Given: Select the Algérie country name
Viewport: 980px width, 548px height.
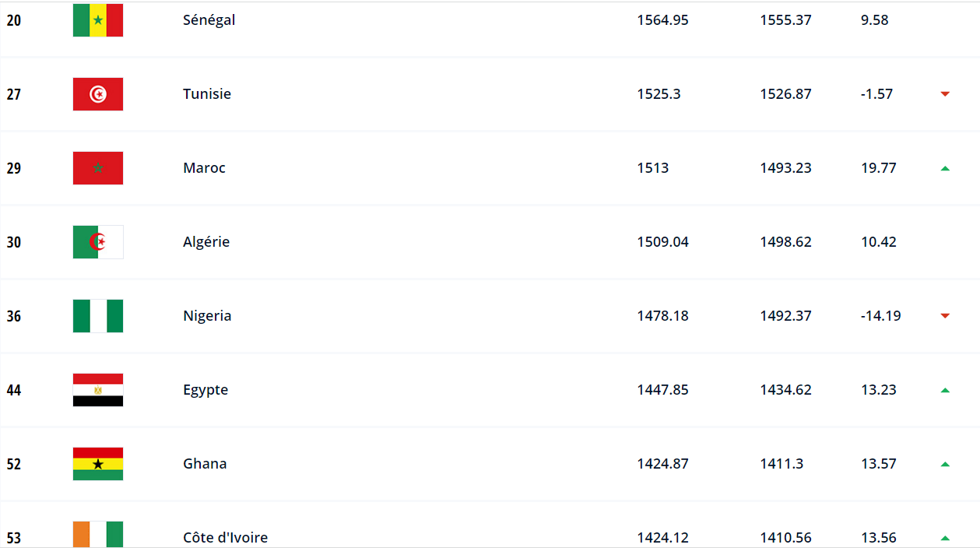Looking at the screenshot, I should click(x=206, y=242).
